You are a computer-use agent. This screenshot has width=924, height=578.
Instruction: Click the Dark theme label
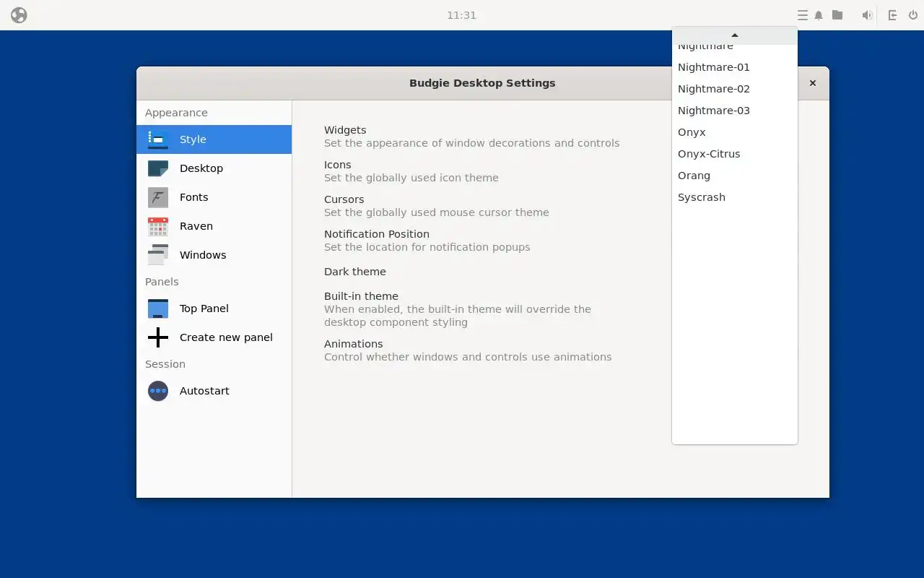[x=355, y=272]
